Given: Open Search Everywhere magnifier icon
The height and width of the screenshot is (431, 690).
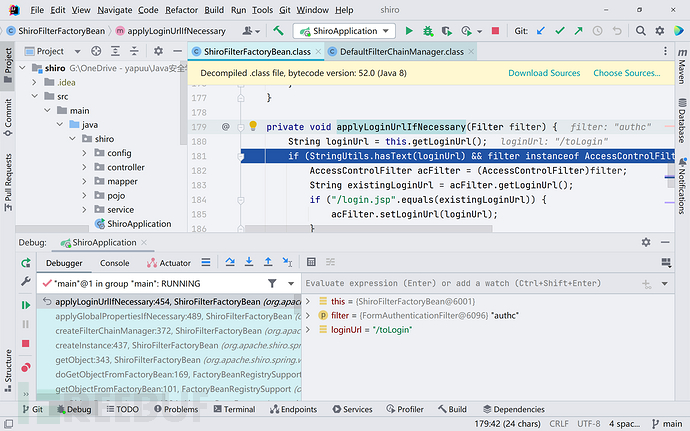Looking at the screenshot, I should pyautogui.click(x=641, y=31).
